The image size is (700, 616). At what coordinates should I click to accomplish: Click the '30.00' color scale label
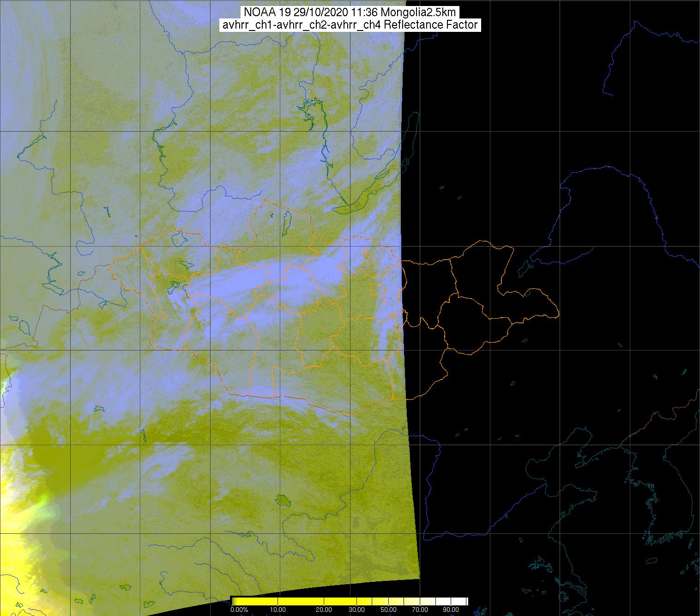[x=357, y=610]
